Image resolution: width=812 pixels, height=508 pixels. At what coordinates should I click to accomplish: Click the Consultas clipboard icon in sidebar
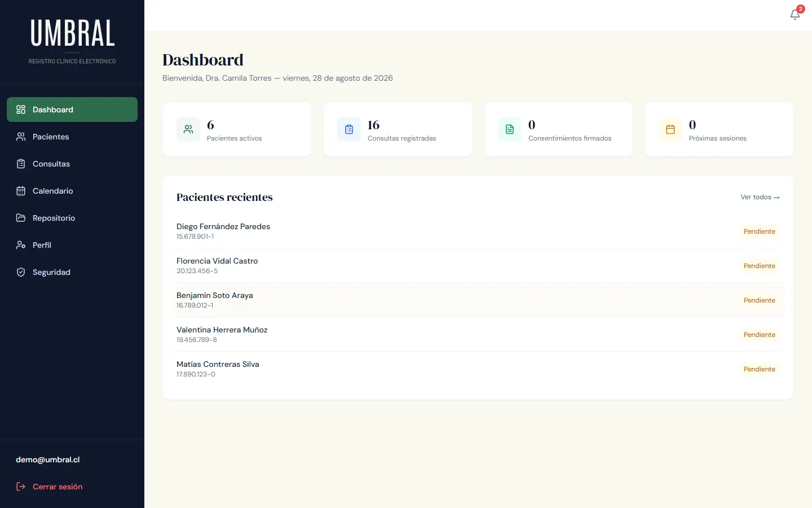tap(21, 164)
